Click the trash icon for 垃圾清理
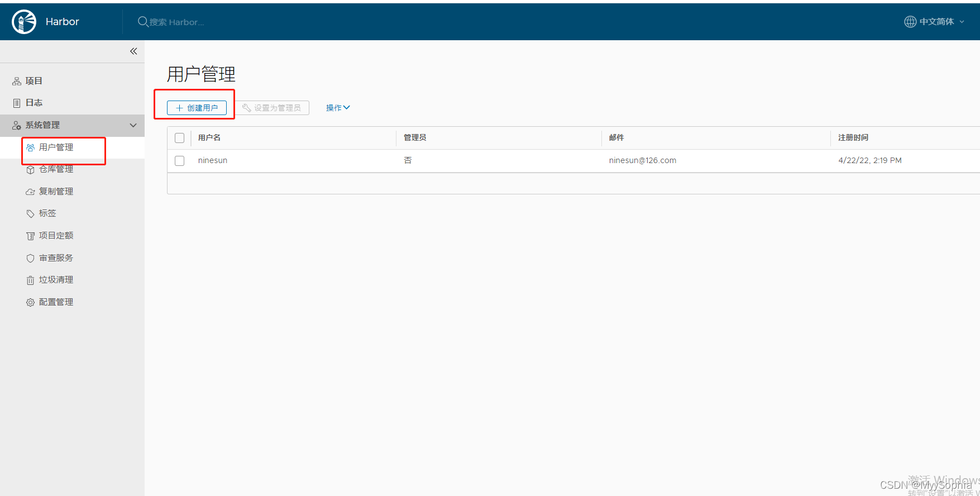The image size is (980, 496). click(31, 280)
